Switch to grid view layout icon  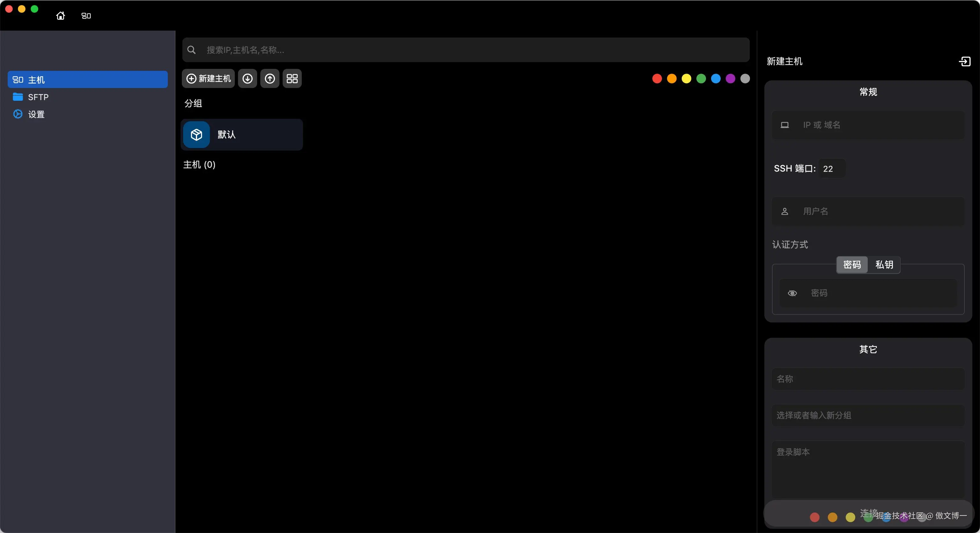[x=292, y=79]
